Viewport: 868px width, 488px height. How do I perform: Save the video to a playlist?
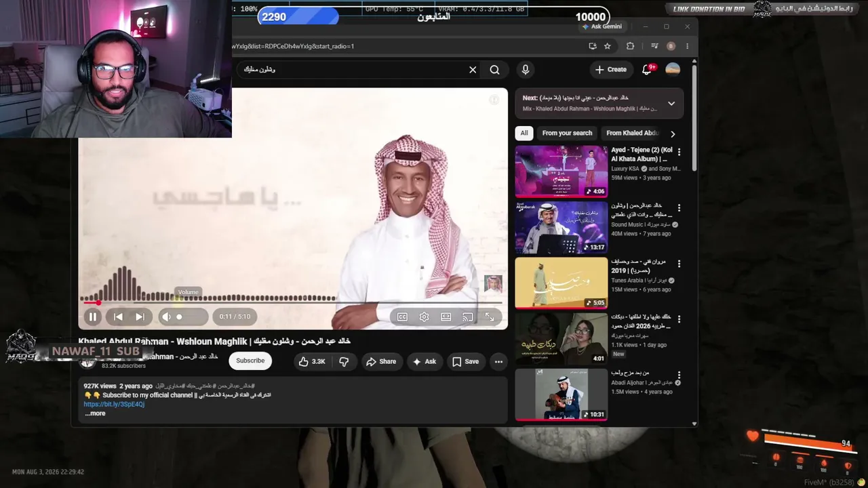click(466, 361)
